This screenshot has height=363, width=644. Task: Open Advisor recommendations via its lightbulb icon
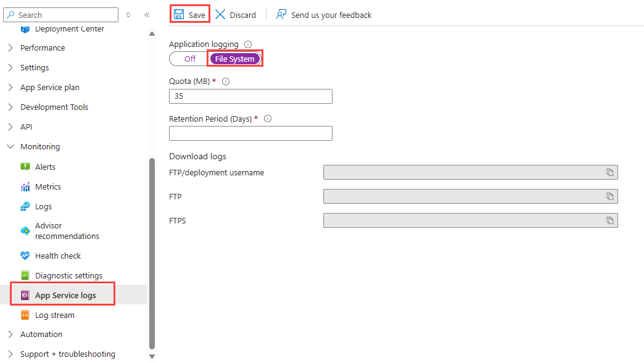pyautogui.click(x=26, y=230)
